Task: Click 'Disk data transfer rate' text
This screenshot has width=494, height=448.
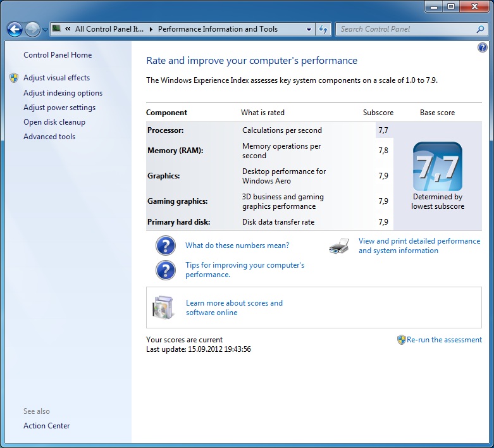Action: (x=278, y=222)
